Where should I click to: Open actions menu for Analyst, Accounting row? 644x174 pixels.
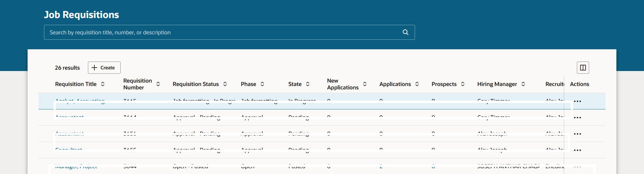coord(578,101)
